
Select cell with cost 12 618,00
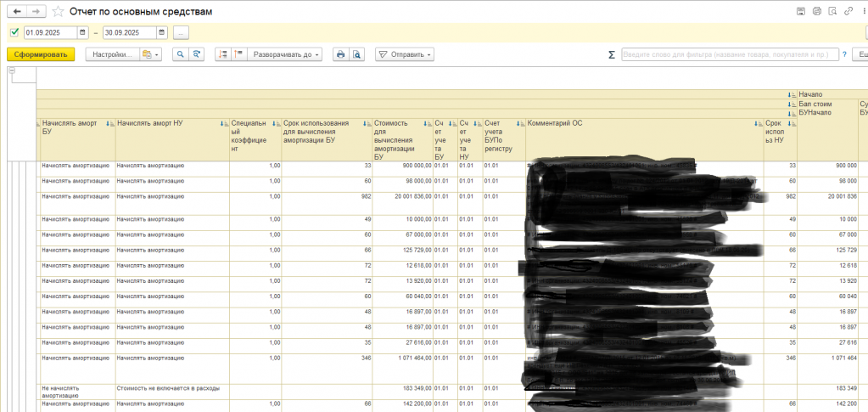point(402,269)
